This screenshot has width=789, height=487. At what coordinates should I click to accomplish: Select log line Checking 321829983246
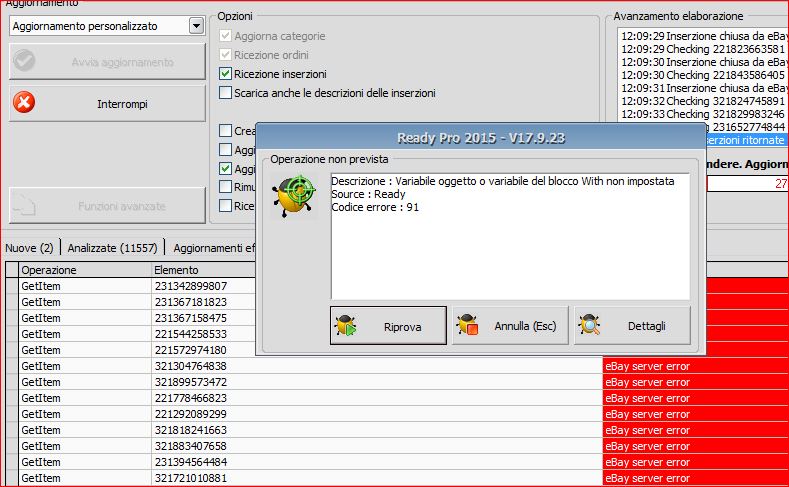(703, 114)
